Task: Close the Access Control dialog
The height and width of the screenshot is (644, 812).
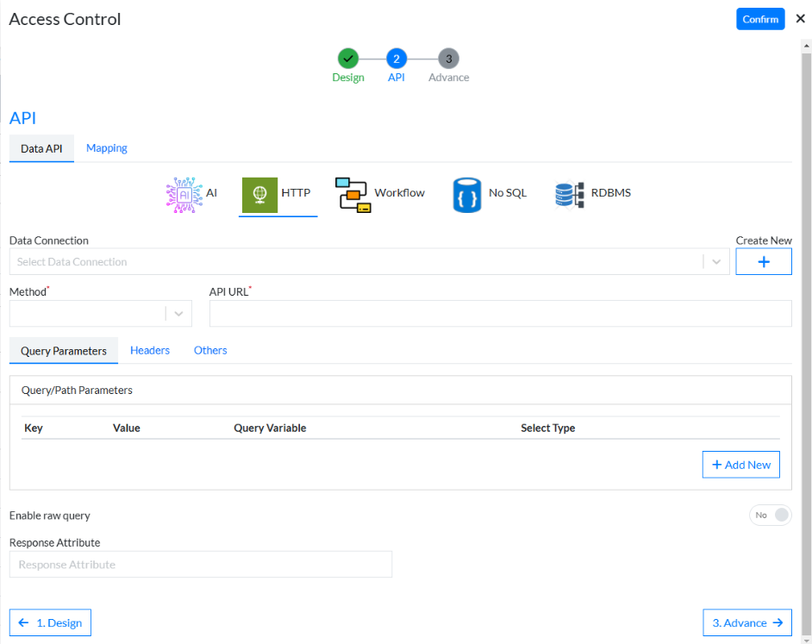Action: pyautogui.click(x=800, y=19)
